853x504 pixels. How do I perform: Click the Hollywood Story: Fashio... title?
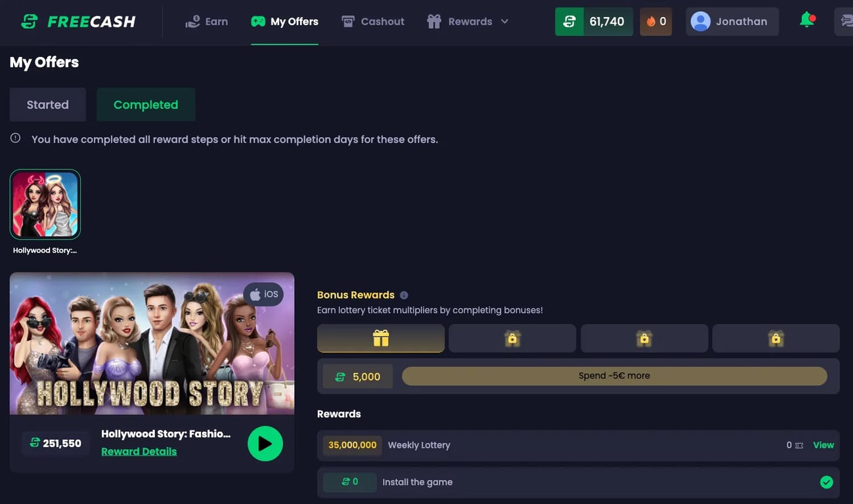166,434
